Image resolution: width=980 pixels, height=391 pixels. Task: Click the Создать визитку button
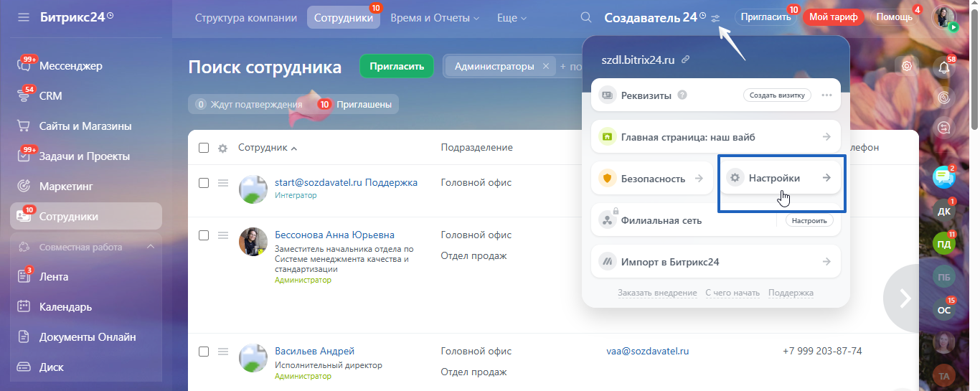point(777,95)
